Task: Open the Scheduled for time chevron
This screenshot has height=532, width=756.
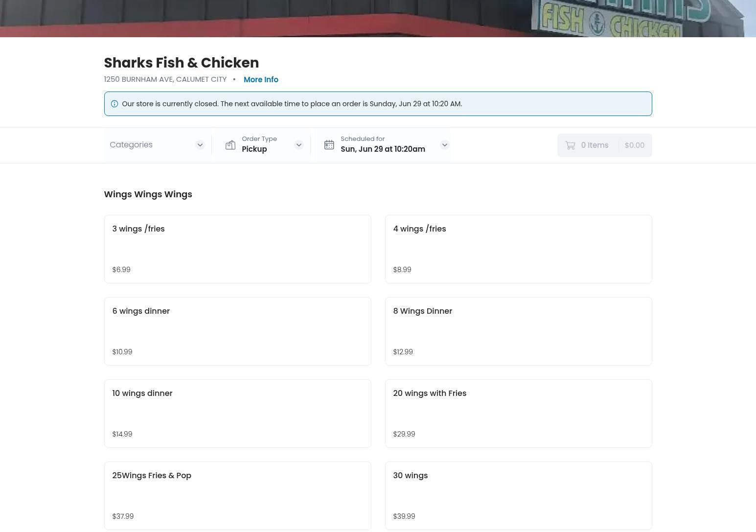Action: point(444,145)
